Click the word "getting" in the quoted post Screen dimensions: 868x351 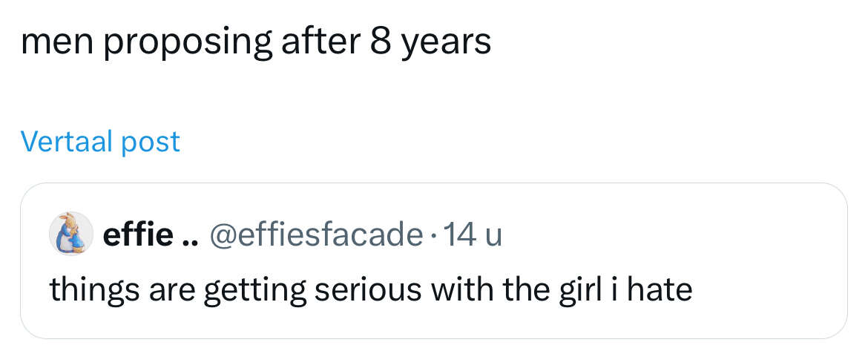(x=254, y=290)
